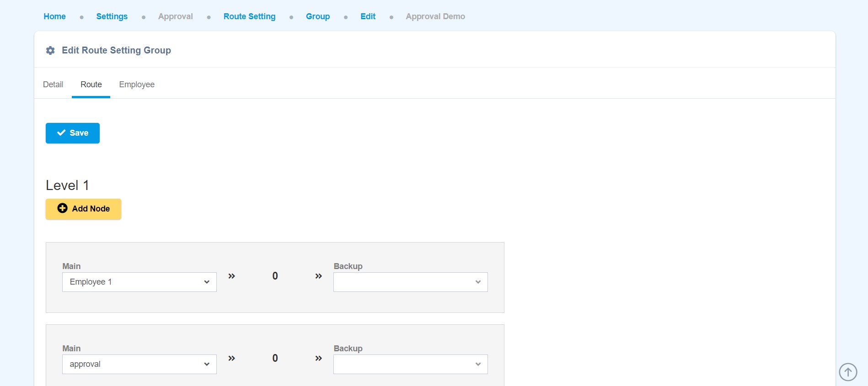The height and width of the screenshot is (386, 868).
Task: Click the first double-chevron after Employee 1
Action: click(x=231, y=276)
